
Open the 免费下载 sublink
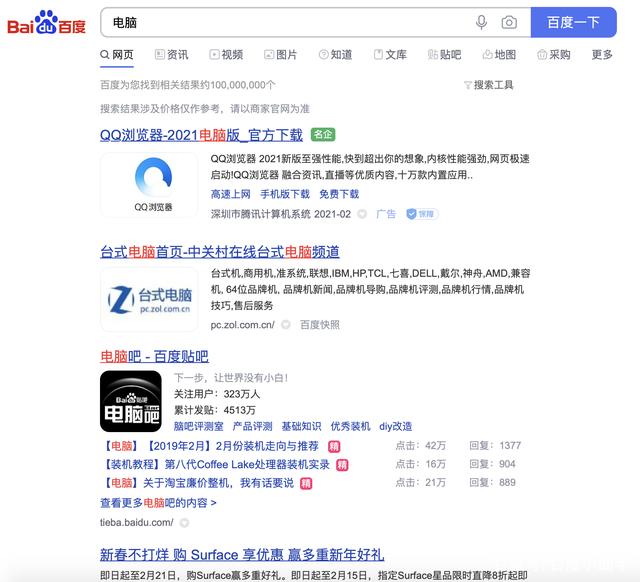tap(339, 194)
